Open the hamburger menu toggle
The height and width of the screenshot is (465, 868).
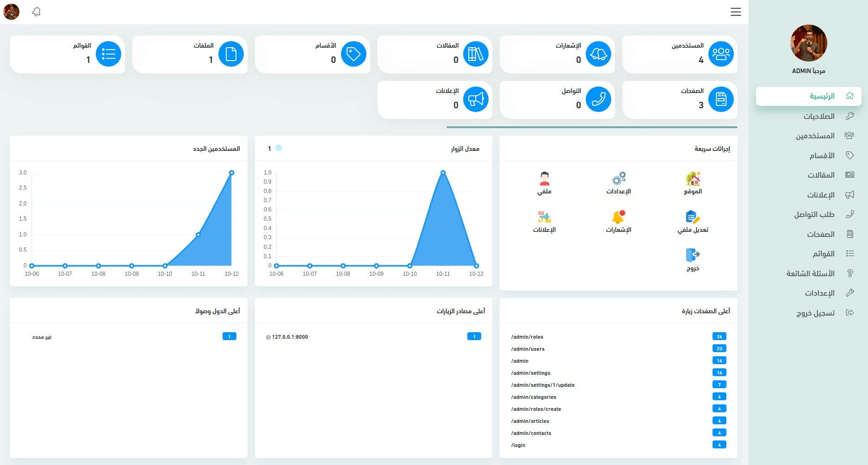point(736,12)
